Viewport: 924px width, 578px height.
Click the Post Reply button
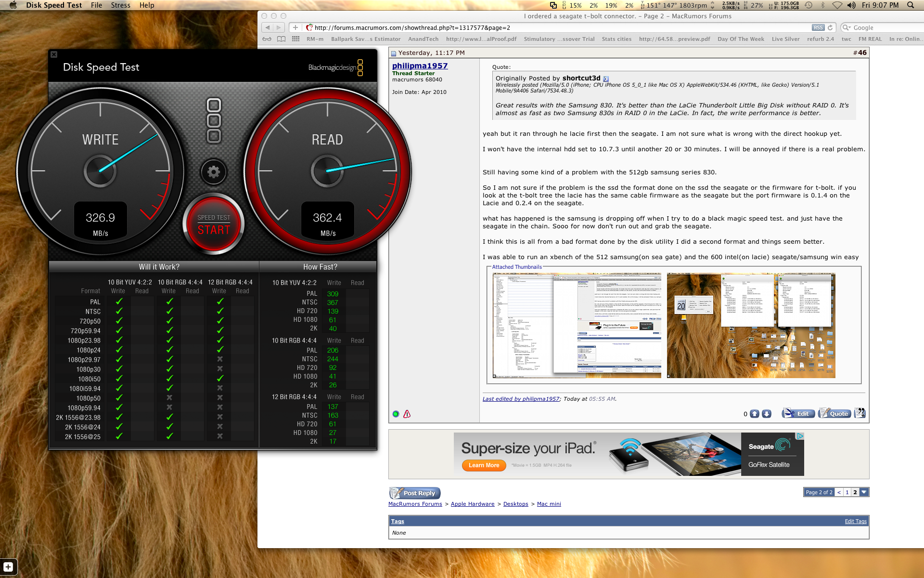click(415, 493)
